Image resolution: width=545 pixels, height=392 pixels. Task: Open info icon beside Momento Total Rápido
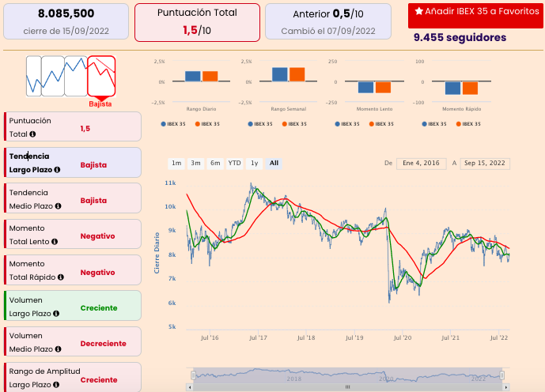pyautogui.click(x=61, y=277)
